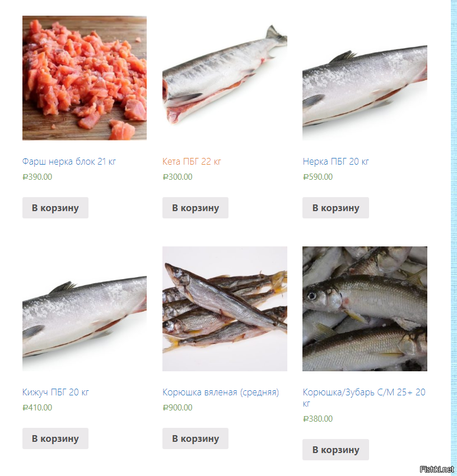The image size is (457, 476).
Task: Open the Кижуч ПБГ fish photo
Action: coord(85,309)
